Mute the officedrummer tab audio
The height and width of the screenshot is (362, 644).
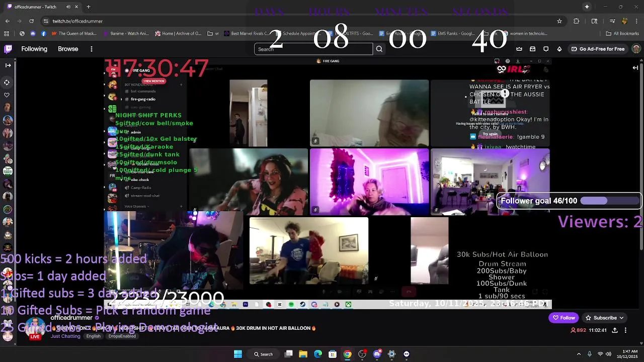point(68,7)
